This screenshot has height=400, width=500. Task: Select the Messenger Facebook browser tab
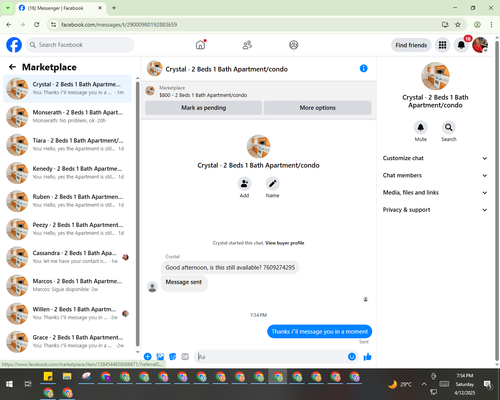point(61,8)
